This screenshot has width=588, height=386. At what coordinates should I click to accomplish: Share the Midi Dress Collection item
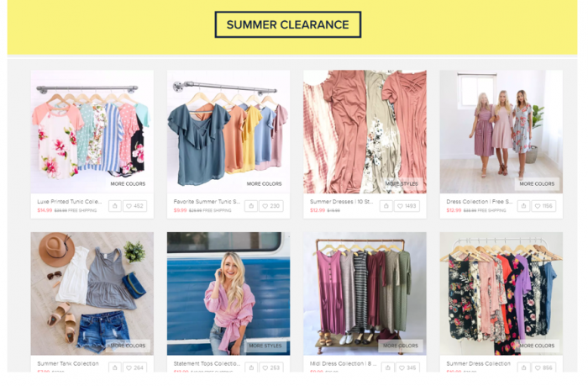pyautogui.click(x=388, y=367)
